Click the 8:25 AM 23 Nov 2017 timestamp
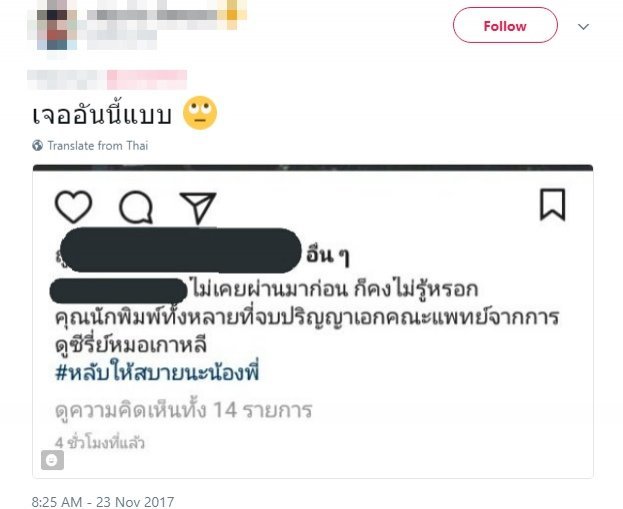623x509 pixels. click(103, 501)
